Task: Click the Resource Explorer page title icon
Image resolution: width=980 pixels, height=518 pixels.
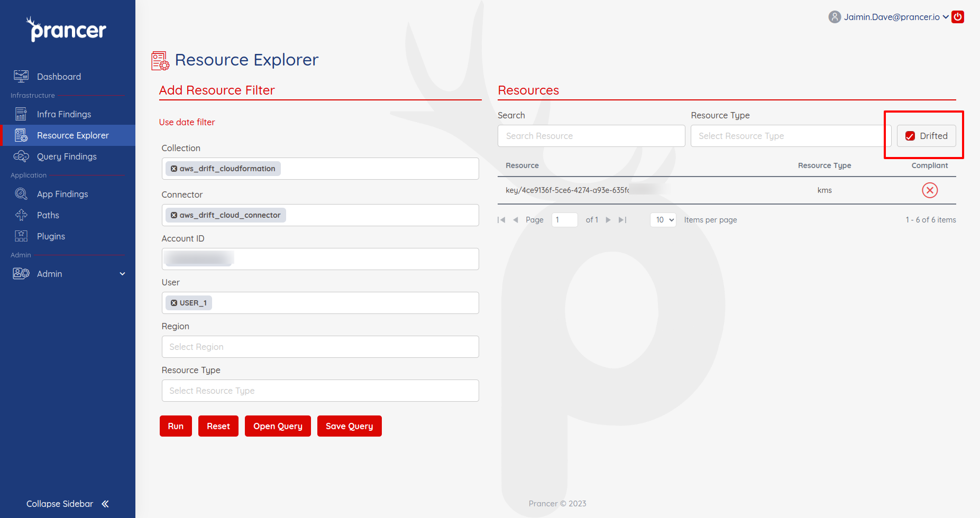Action: (x=160, y=61)
